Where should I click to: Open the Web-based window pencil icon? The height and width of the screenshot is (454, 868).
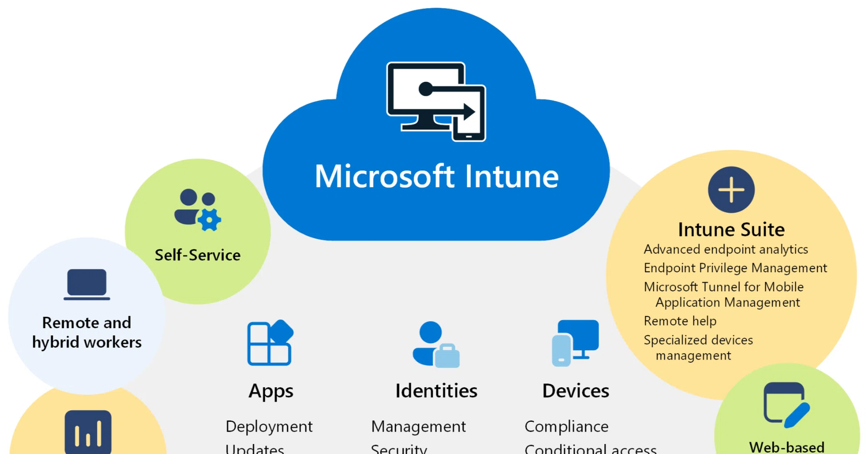pos(787,405)
